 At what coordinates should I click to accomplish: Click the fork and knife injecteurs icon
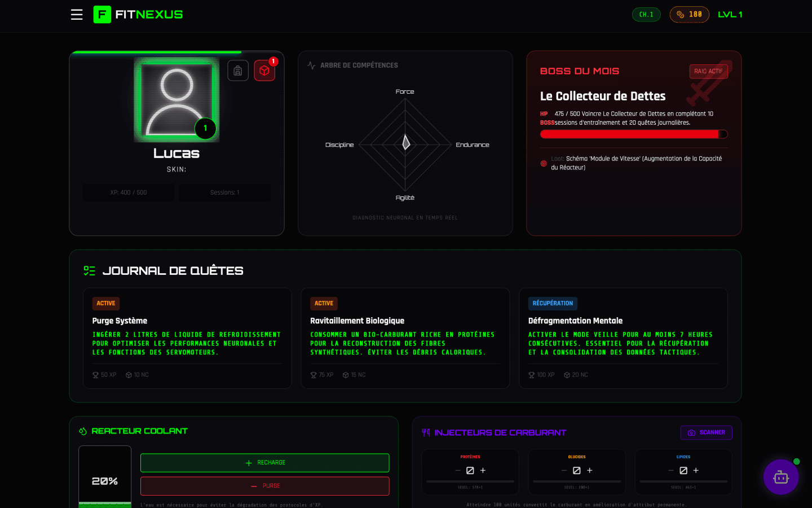426,432
